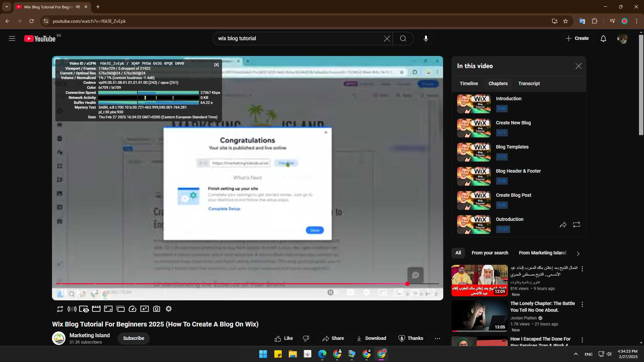Click the red progress scrubber handle
The width and height of the screenshot is (644, 362).
(x=407, y=284)
